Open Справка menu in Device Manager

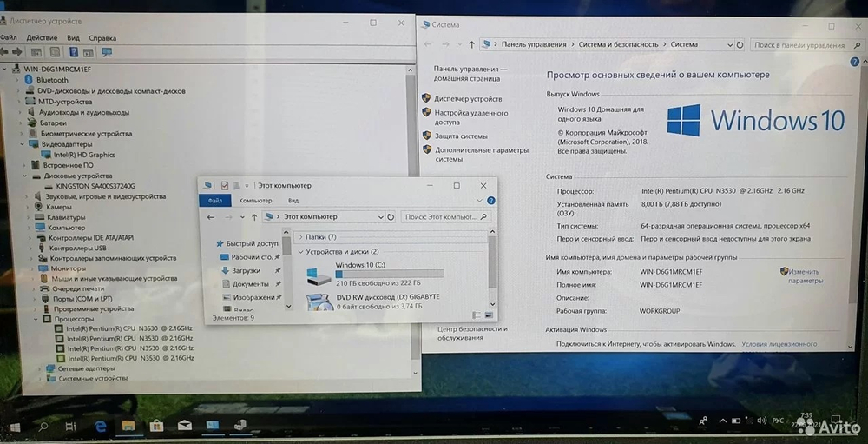pos(102,38)
